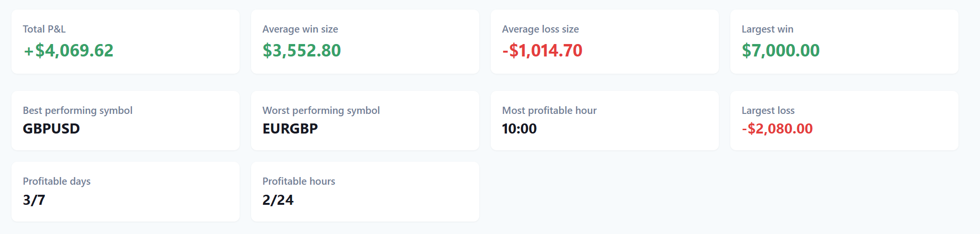Open the Largest win card
Viewport: 980px width, 234px height.
coord(844,42)
